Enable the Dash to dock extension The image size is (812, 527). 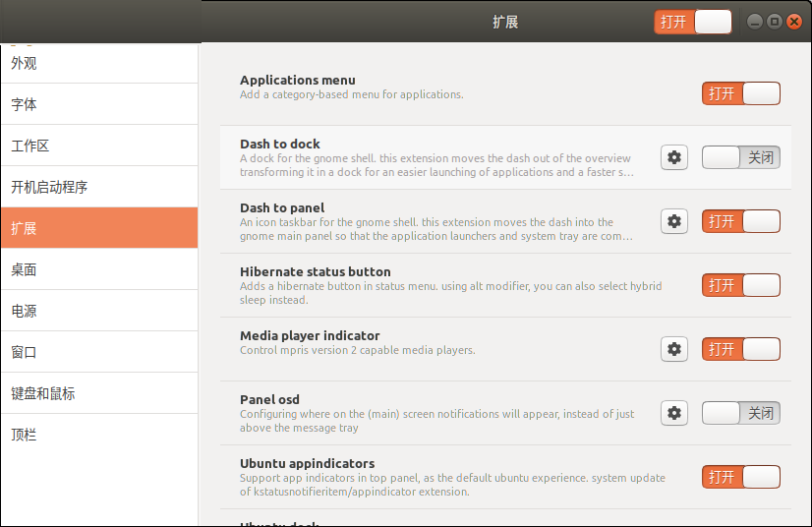click(740, 157)
